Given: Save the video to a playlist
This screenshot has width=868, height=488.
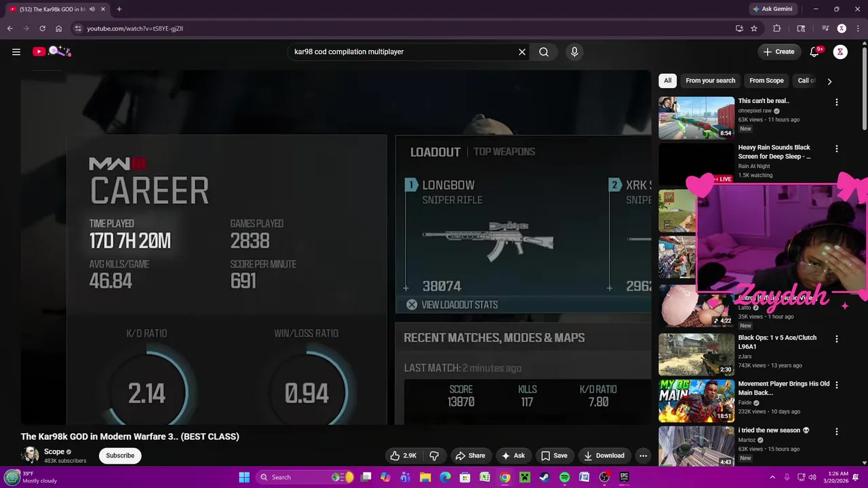Looking at the screenshot, I should click(x=554, y=455).
